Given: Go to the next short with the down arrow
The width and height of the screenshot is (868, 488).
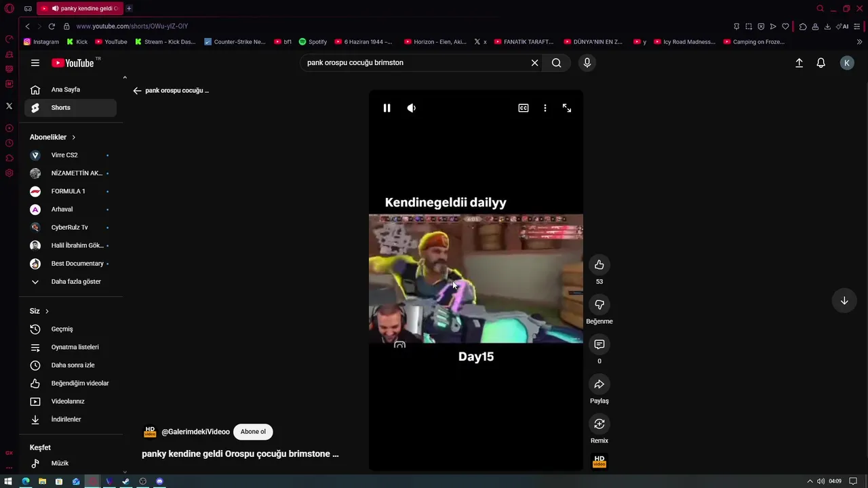Looking at the screenshot, I should 844,301.
